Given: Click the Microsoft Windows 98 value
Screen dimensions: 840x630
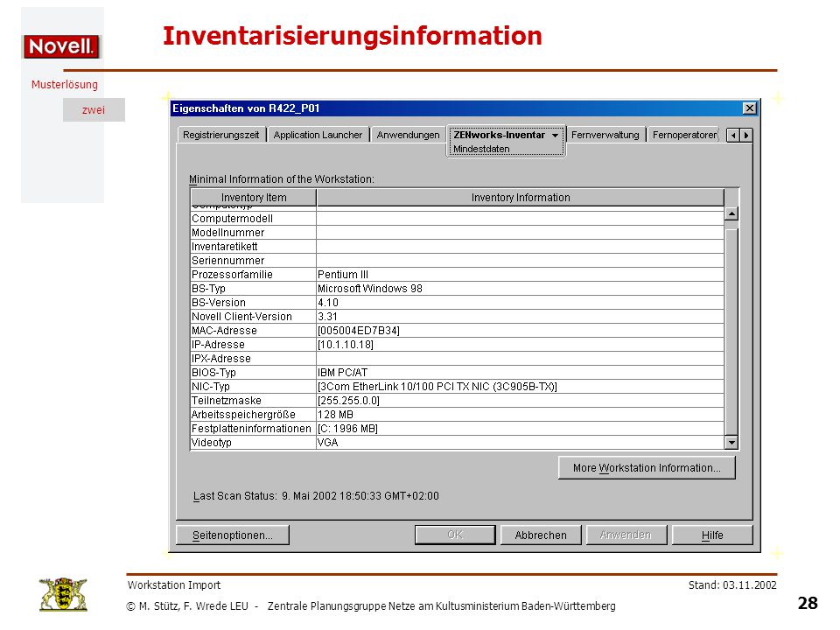Looking at the screenshot, I should pyautogui.click(x=369, y=288).
